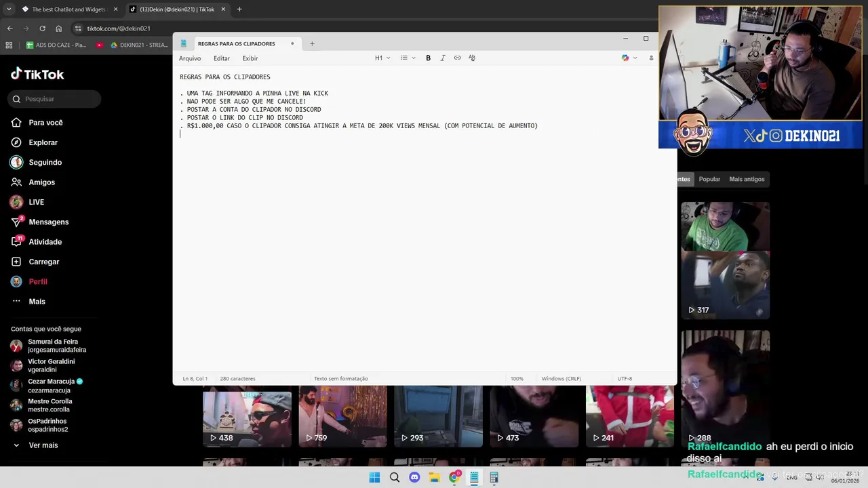The image size is (868, 488).
Task: Add a new Notepad tab
Action: (312, 43)
